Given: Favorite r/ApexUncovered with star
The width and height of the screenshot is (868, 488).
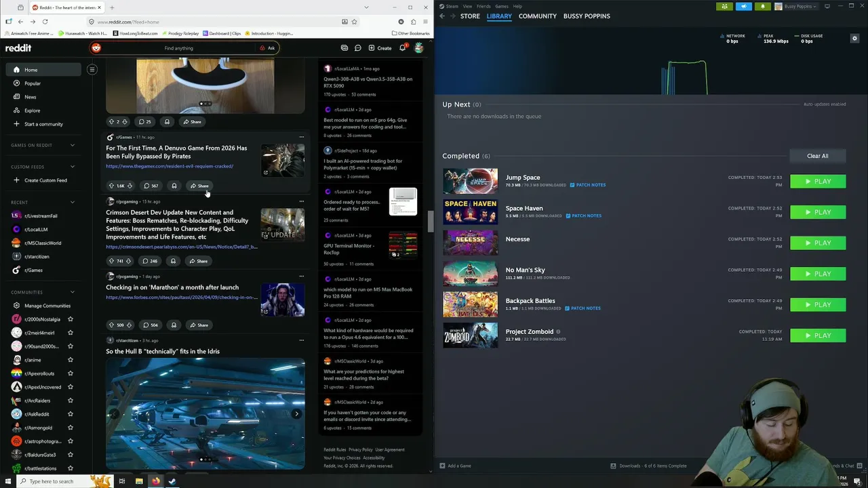Looking at the screenshot, I should pyautogui.click(x=71, y=387).
